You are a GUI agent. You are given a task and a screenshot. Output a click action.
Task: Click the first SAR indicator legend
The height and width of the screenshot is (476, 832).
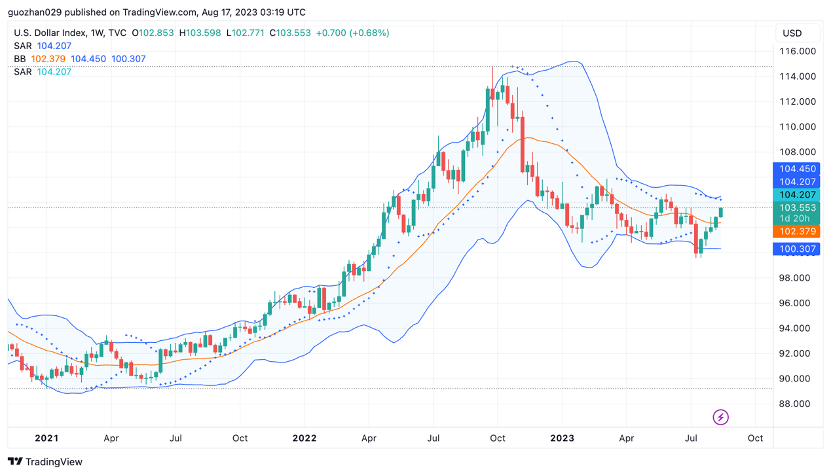(42, 46)
